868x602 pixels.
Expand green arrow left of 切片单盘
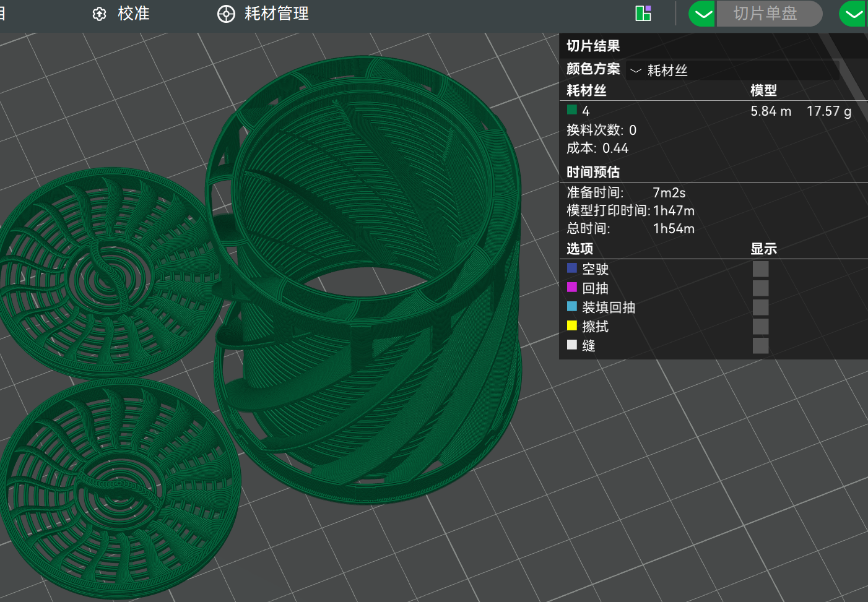click(x=702, y=14)
